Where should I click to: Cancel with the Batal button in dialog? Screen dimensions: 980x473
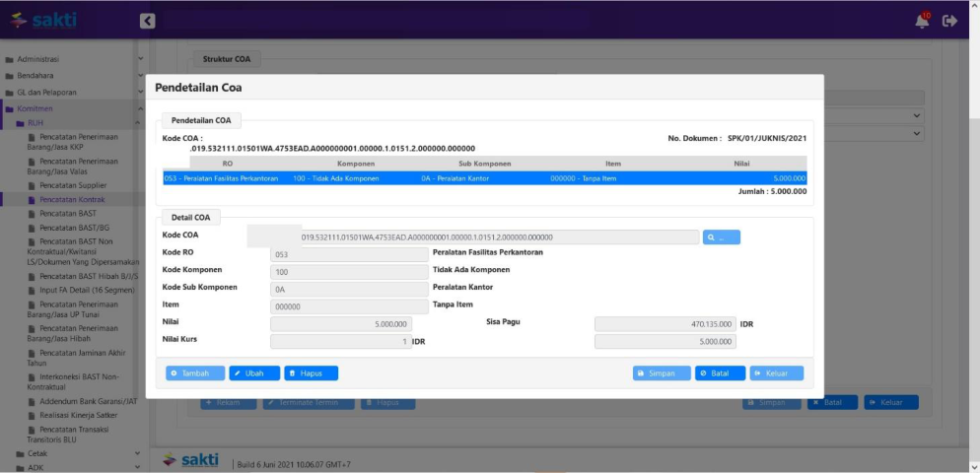[x=720, y=373]
